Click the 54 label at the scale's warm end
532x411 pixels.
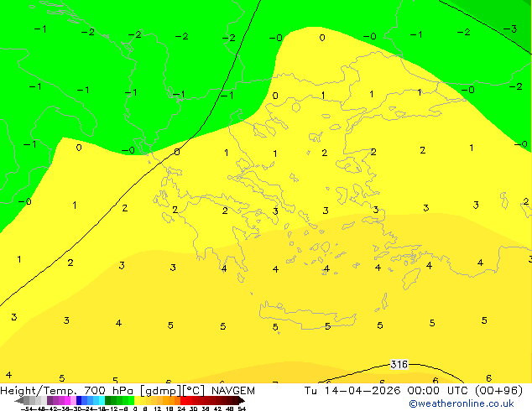pyautogui.click(x=242, y=409)
